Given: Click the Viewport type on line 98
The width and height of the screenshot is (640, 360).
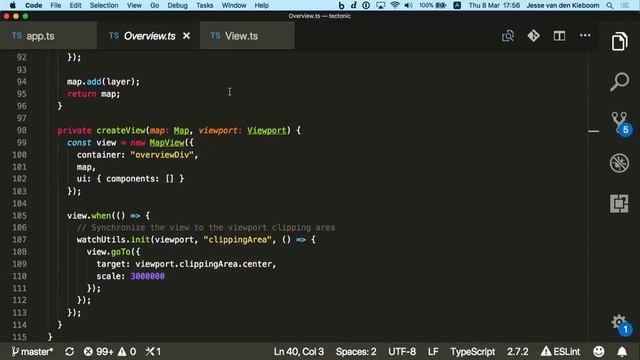Looking at the screenshot, I should tap(267, 130).
